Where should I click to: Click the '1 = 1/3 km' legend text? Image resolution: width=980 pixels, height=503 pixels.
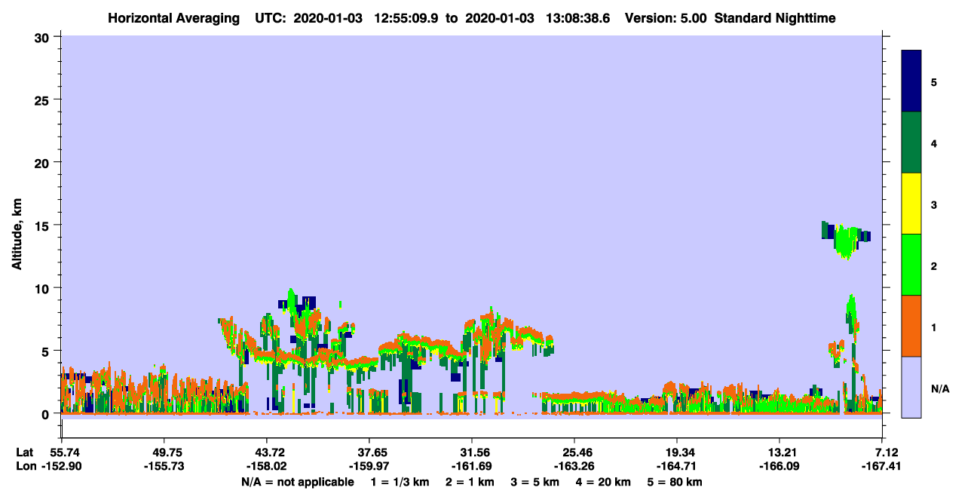401,482
